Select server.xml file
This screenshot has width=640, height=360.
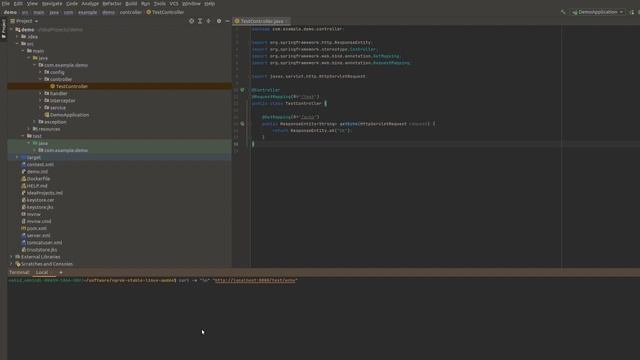click(x=36, y=236)
